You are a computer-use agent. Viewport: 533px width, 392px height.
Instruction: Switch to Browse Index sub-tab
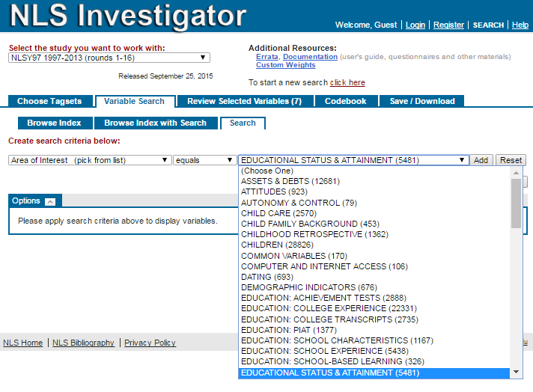[55, 123]
